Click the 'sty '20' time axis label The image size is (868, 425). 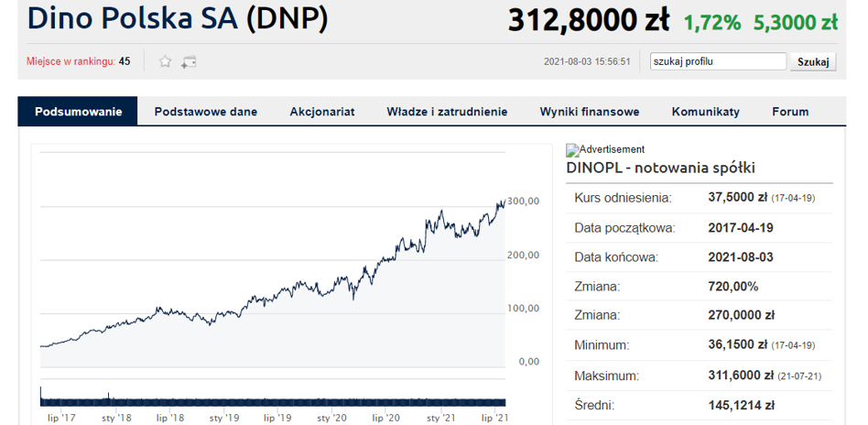(x=332, y=418)
